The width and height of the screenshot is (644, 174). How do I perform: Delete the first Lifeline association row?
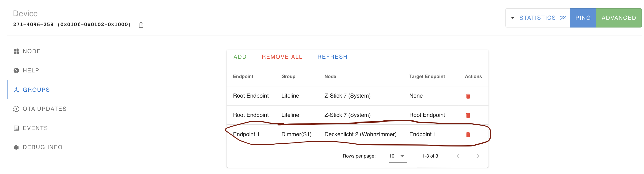click(468, 96)
